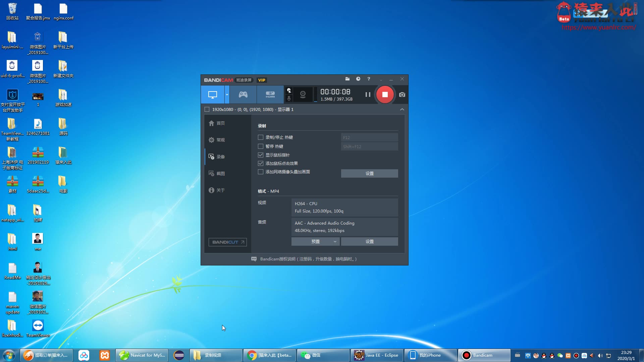Open output folder icon in Bandicam title bar
This screenshot has height=362, width=644.
(x=347, y=79)
